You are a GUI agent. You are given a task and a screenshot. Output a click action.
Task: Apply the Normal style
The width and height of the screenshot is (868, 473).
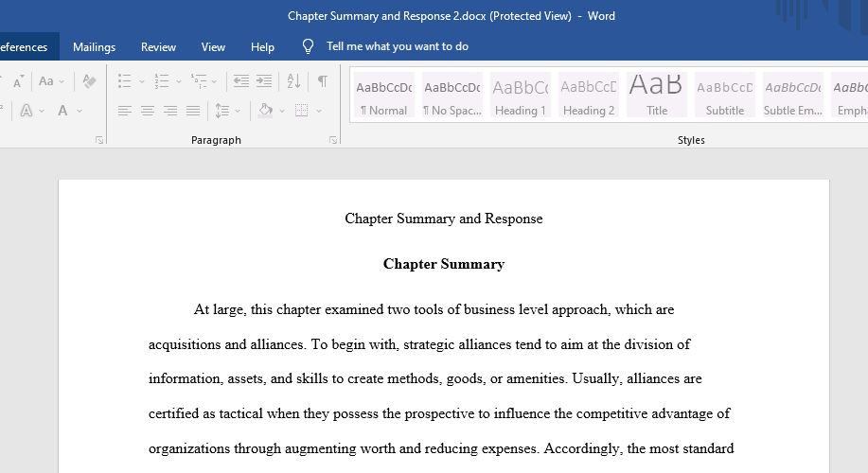tap(383, 96)
